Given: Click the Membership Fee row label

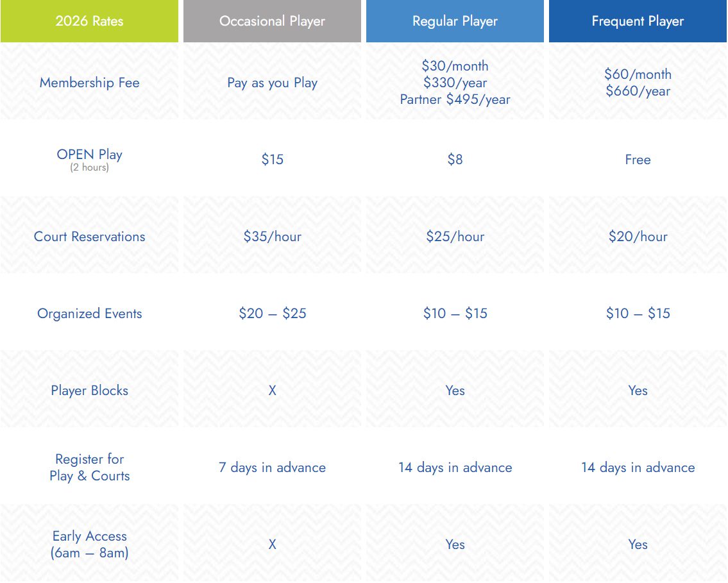Looking at the screenshot, I should tap(89, 83).
